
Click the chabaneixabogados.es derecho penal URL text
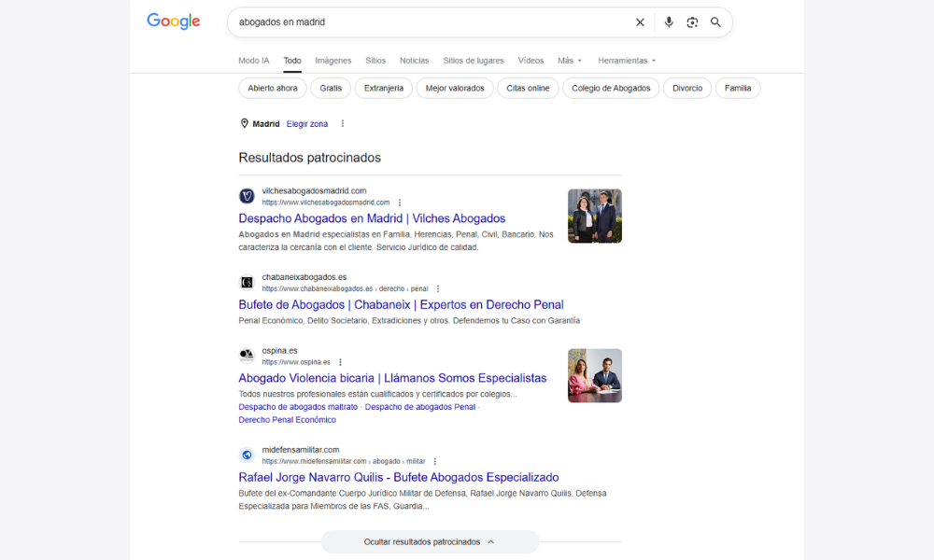click(345, 288)
